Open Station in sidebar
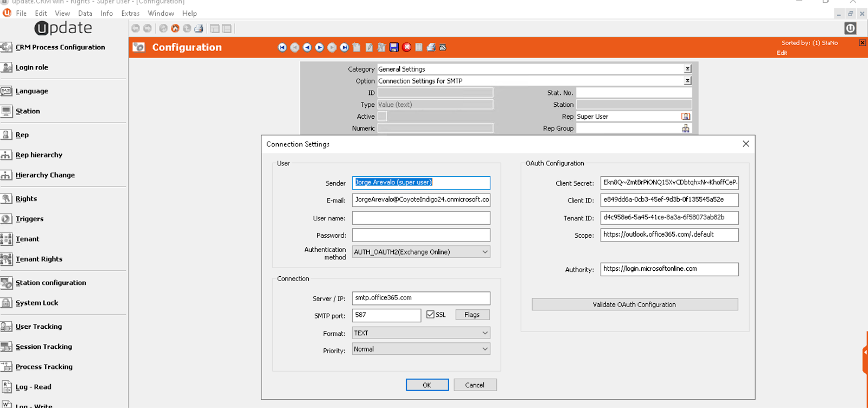868x408 pixels. [28, 111]
